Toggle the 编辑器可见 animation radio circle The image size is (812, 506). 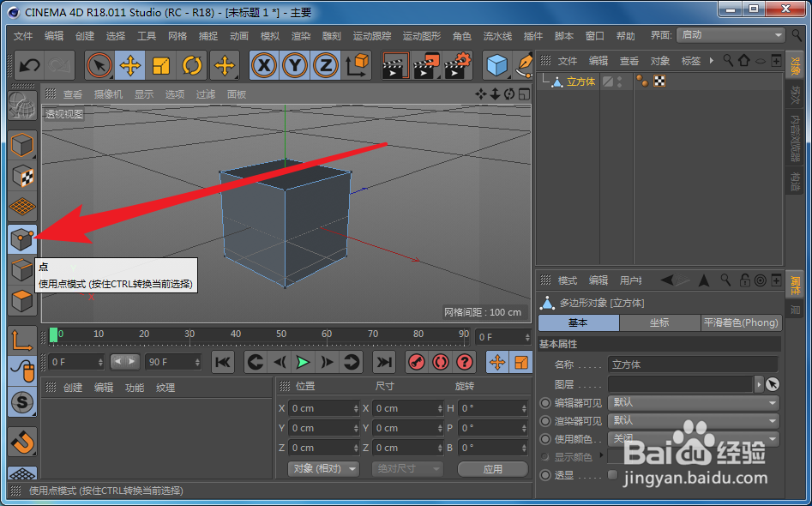click(x=544, y=402)
